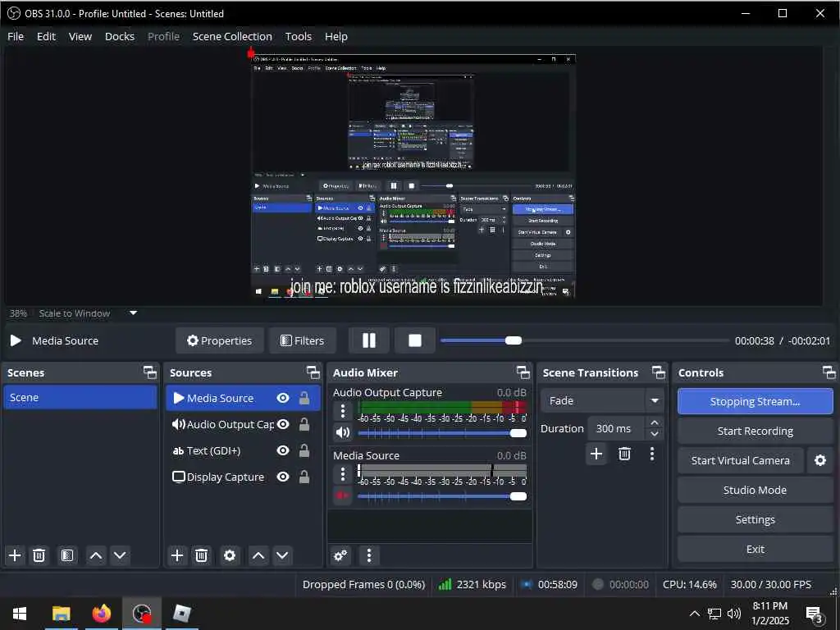
Task: Move scene up
Action: pyautogui.click(x=96, y=555)
